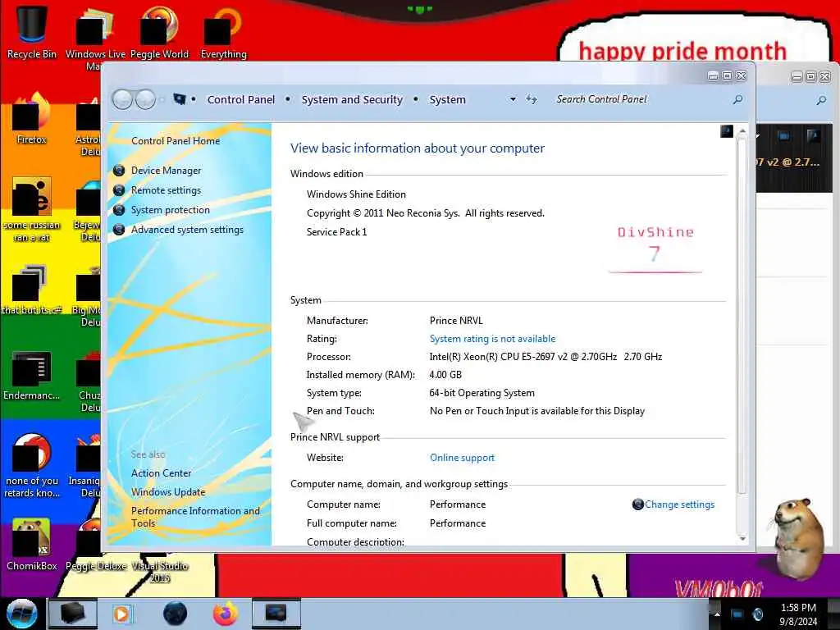Click 'System rating is not available' link
Screen dimensions: 840x630
click(x=492, y=339)
